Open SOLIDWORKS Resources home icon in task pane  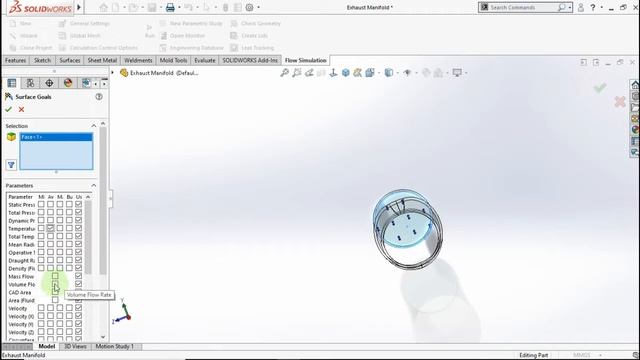(635, 84)
